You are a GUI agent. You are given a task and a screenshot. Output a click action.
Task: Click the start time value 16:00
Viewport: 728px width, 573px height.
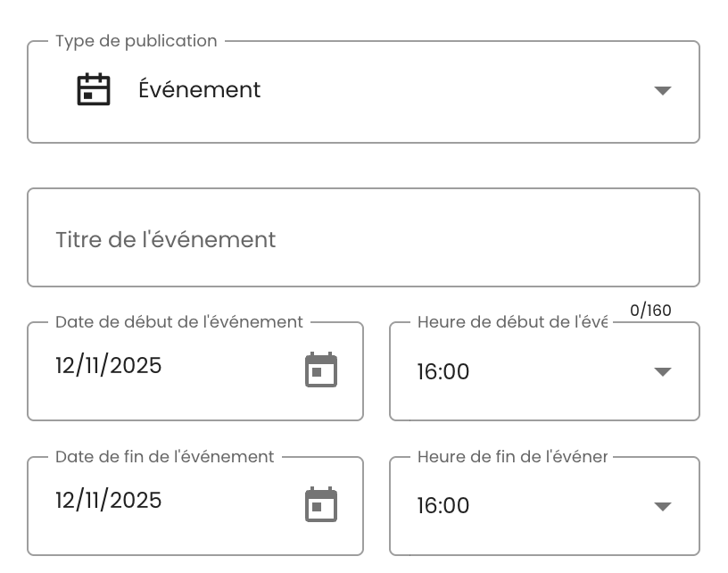pos(443,371)
